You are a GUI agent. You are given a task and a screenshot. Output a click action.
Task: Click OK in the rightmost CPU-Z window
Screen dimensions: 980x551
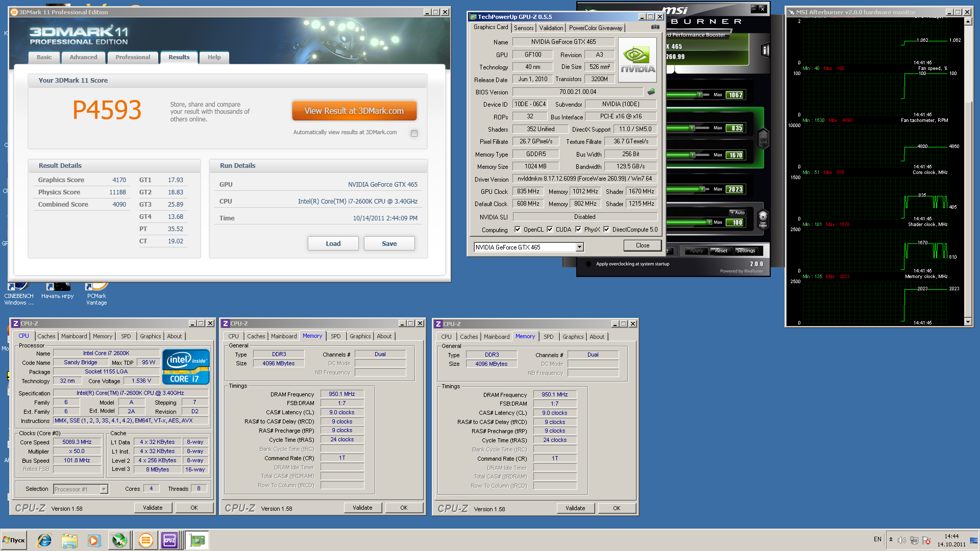617,508
